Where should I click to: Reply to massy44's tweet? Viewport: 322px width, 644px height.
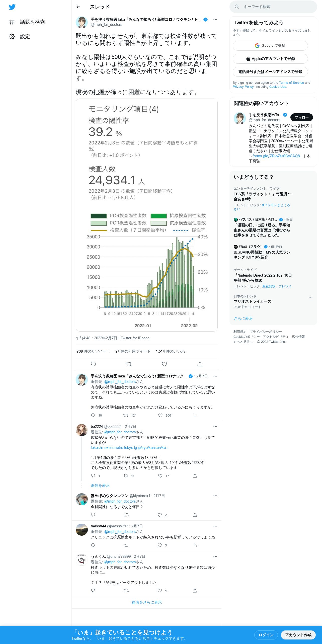(x=93, y=545)
